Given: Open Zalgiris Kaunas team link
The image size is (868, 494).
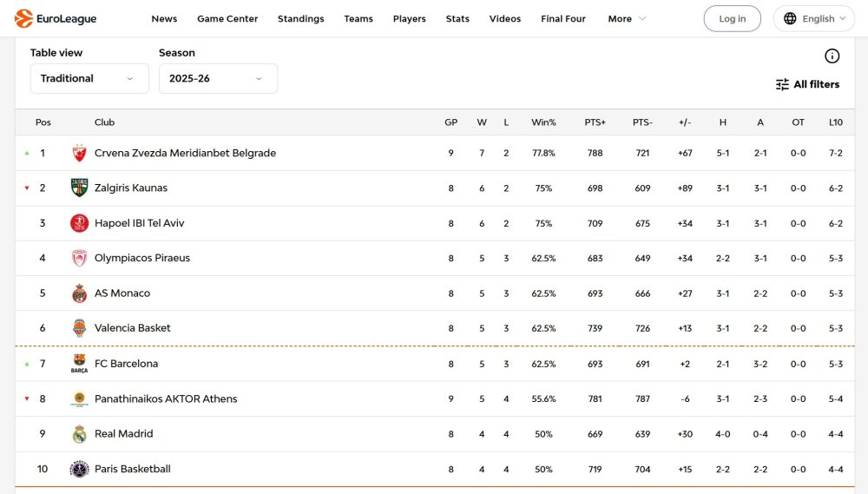Looking at the screenshot, I should 131,188.
